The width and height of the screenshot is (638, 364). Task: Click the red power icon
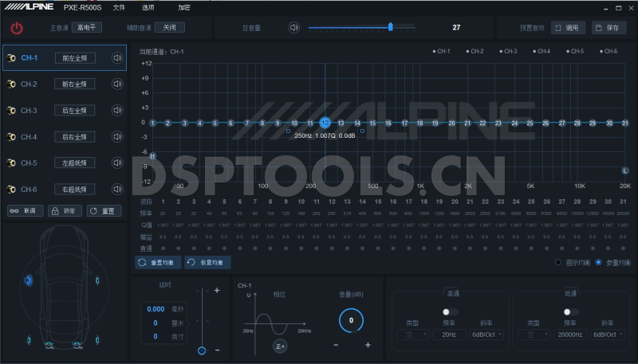pos(17,28)
